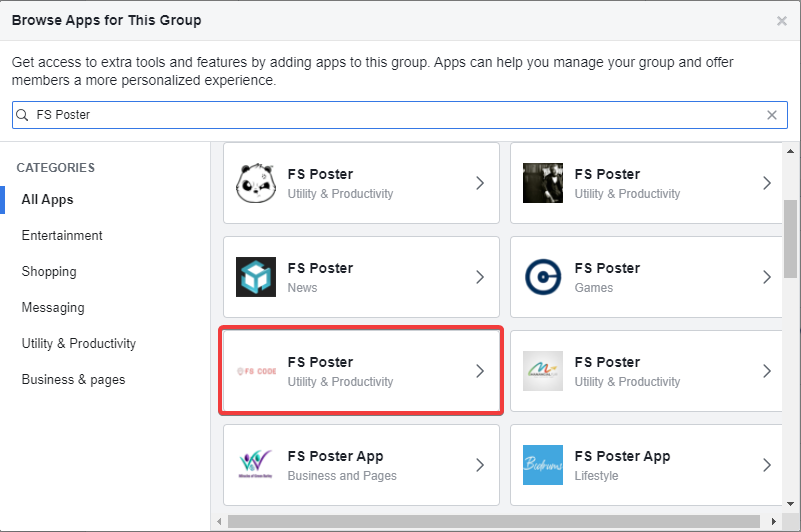Screen dimensions: 801x532
Task: Close the Browse Apps dialog
Action: tap(782, 21)
